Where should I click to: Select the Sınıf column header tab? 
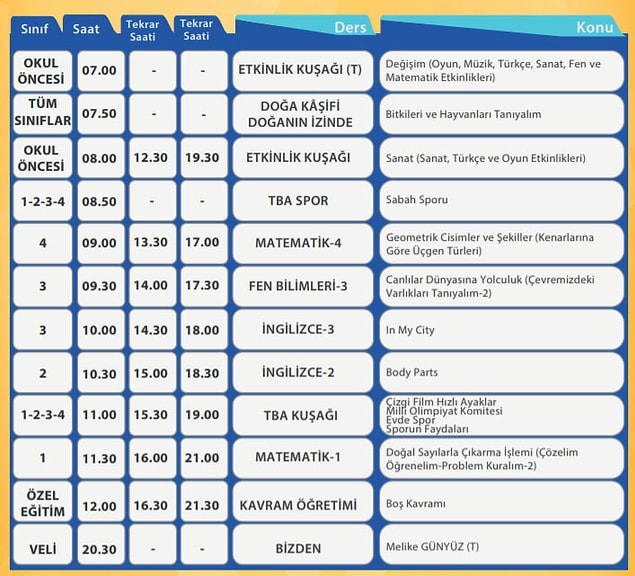point(36,28)
